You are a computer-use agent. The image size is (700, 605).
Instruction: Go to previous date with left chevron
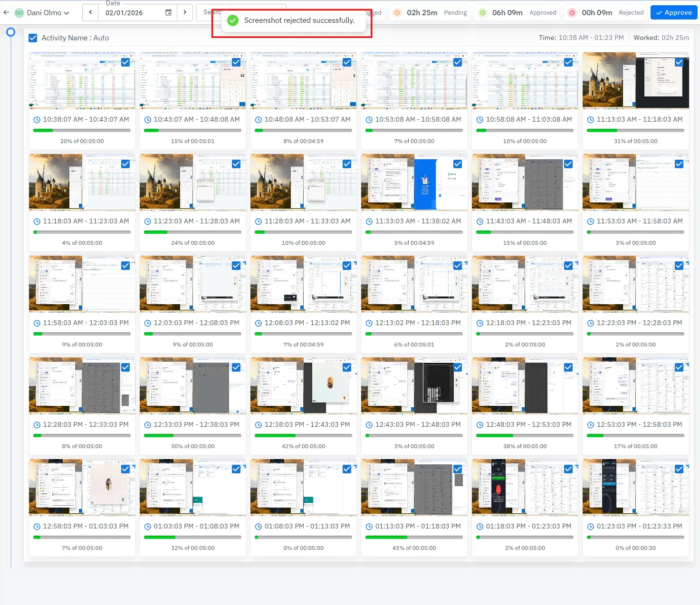(90, 12)
